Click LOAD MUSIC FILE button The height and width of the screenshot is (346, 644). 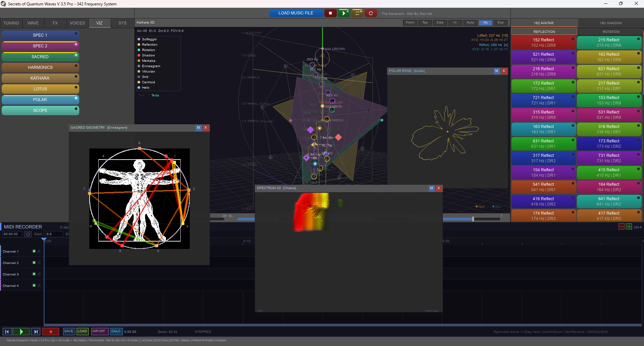[296, 13]
